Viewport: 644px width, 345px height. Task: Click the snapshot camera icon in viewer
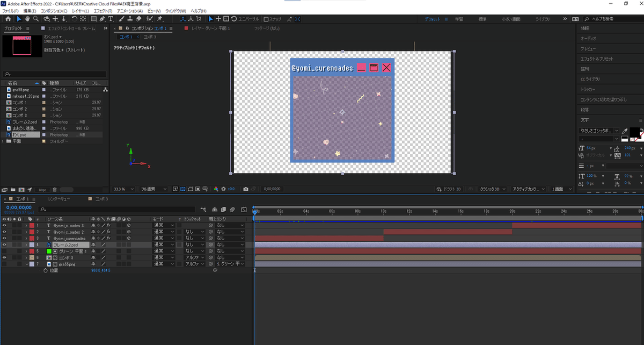point(245,189)
